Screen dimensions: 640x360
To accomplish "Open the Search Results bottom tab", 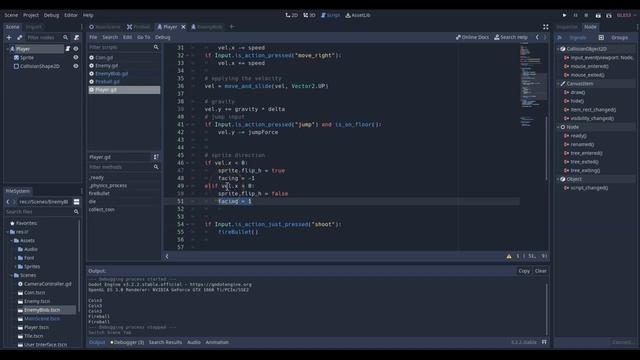I will tap(165, 342).
